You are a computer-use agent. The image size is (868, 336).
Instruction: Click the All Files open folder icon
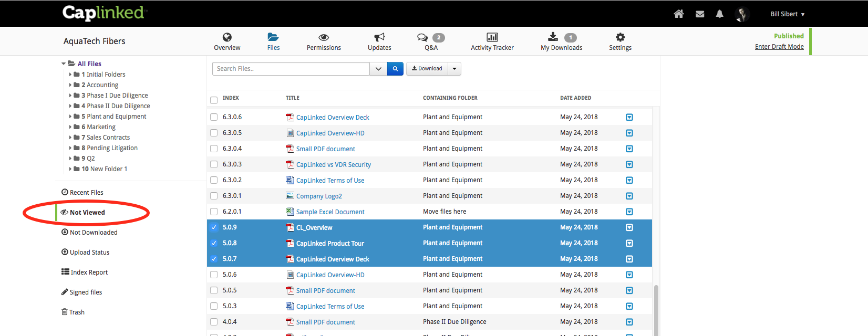pyautogui.click(x=71, y=64)
